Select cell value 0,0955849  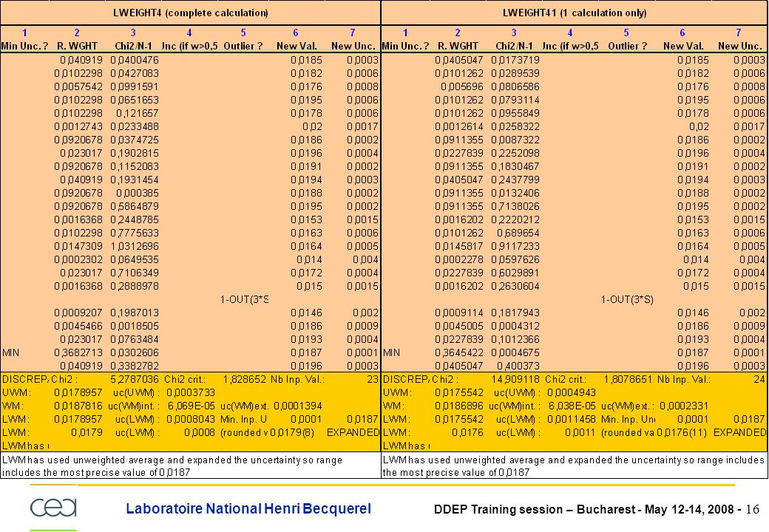click(515, 113)
